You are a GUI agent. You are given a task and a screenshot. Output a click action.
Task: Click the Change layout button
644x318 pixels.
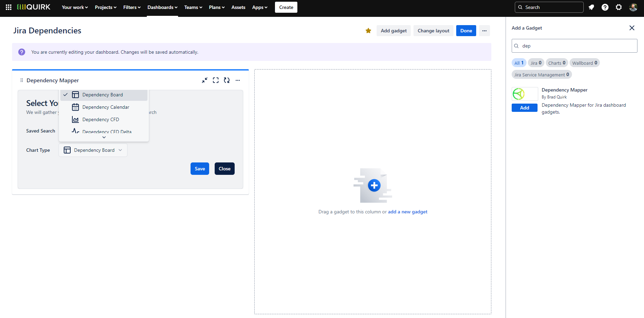(x=433, y=31)
